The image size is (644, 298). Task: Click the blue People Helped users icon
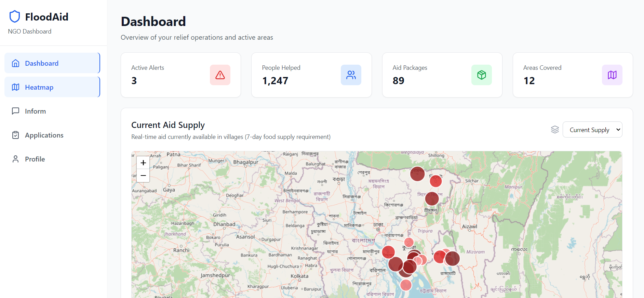point(351,75)
